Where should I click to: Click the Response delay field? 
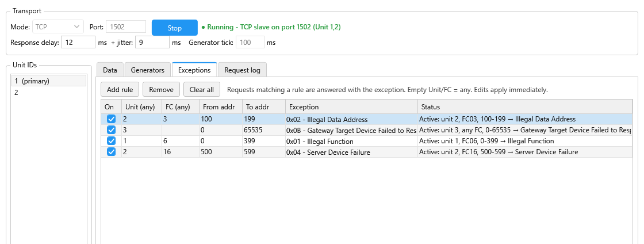[78, 43]
